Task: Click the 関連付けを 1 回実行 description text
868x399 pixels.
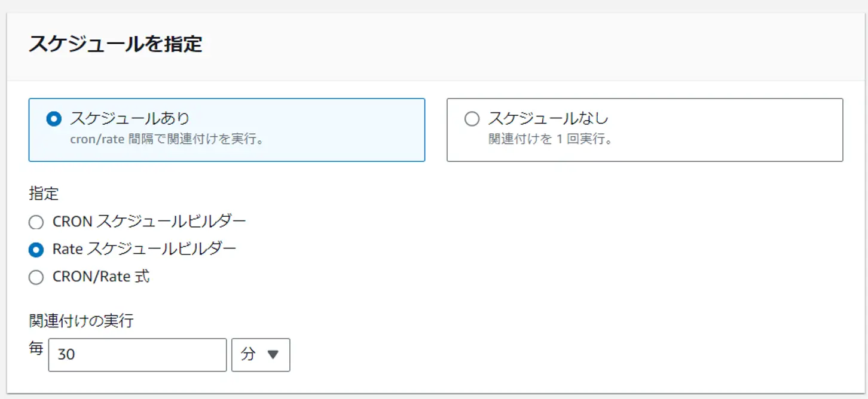Action: 551,140
